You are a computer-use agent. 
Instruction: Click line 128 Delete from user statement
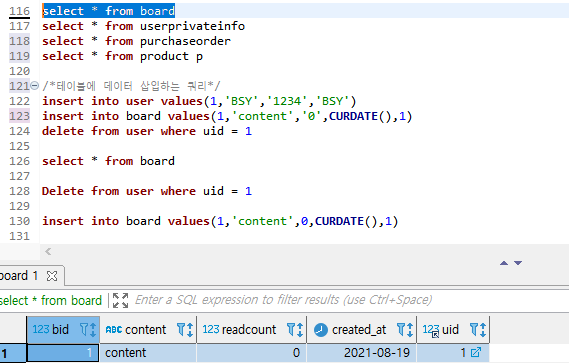tap(147, 191)
